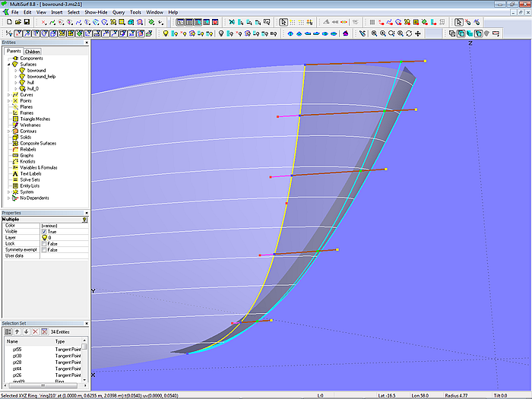Click the red X remove icon in Selection Set
Image resolution: width=532 pixels, height=399 pixels.
tap(35, 332)
